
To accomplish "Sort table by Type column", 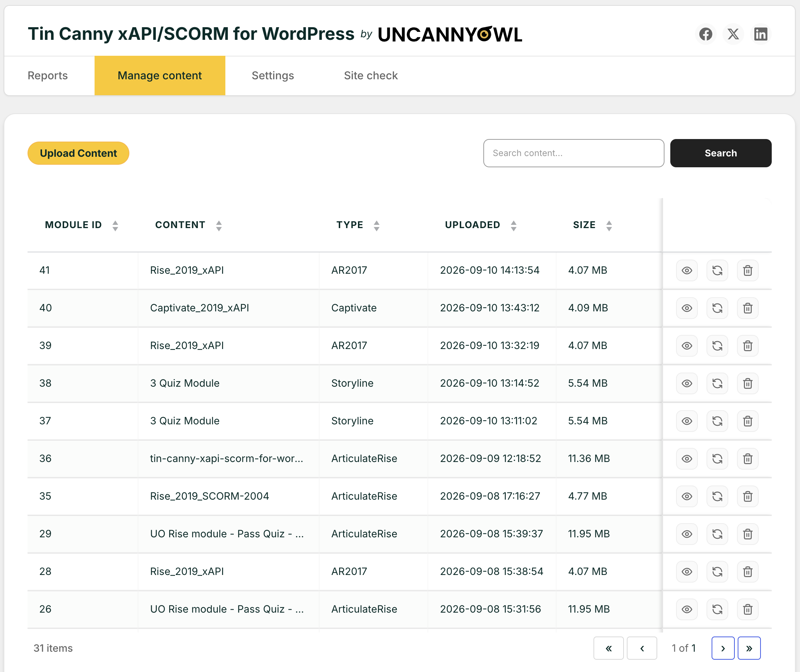I will click(358, 225).
